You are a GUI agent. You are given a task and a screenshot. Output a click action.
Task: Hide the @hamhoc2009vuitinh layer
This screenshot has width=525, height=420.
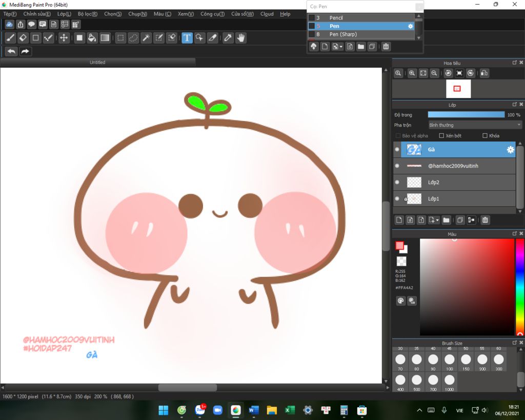[x=397, y=166]
